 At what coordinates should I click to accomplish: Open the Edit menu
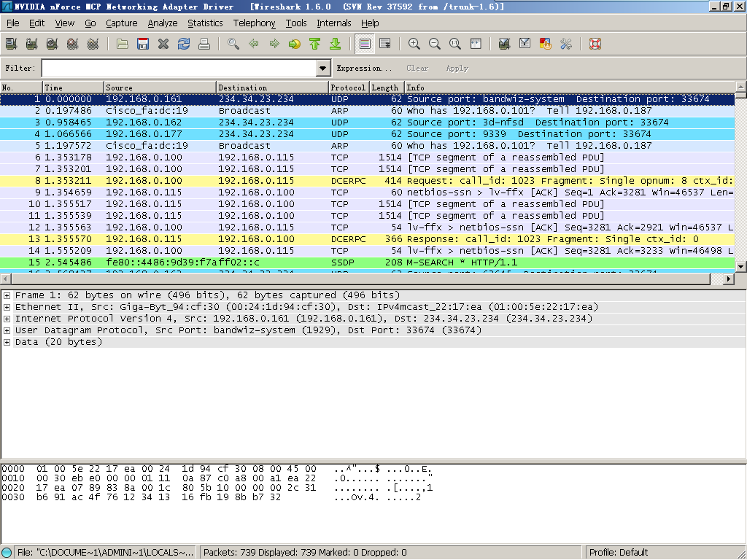(x=36, y=23)
